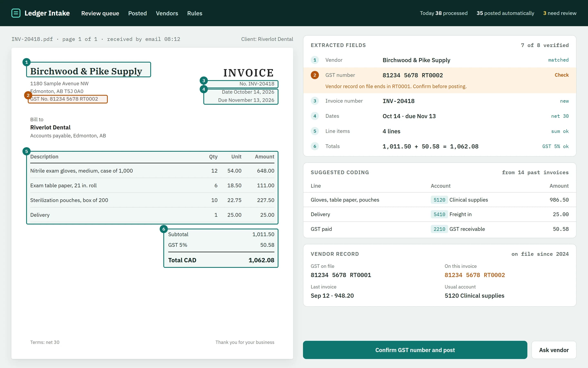Select orange badge 2 in GST number row
The height and width of the screenshot is (368, 588).
[315, 75]
